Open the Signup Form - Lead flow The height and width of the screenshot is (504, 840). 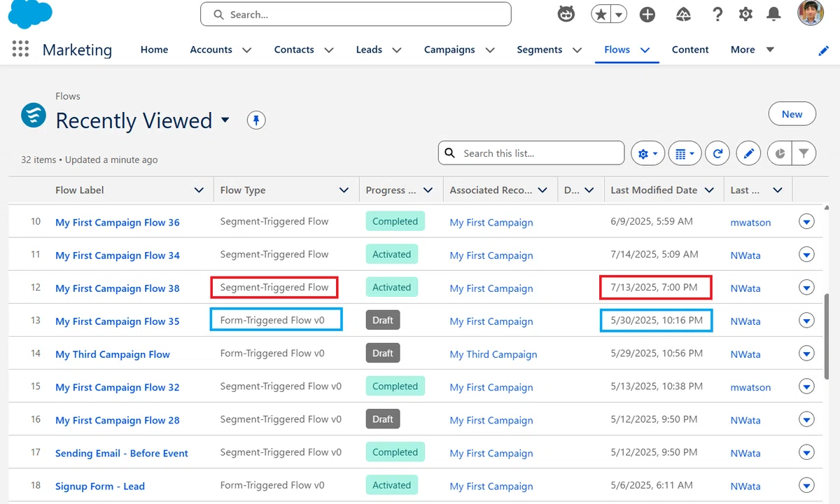(x=100, y=486)
